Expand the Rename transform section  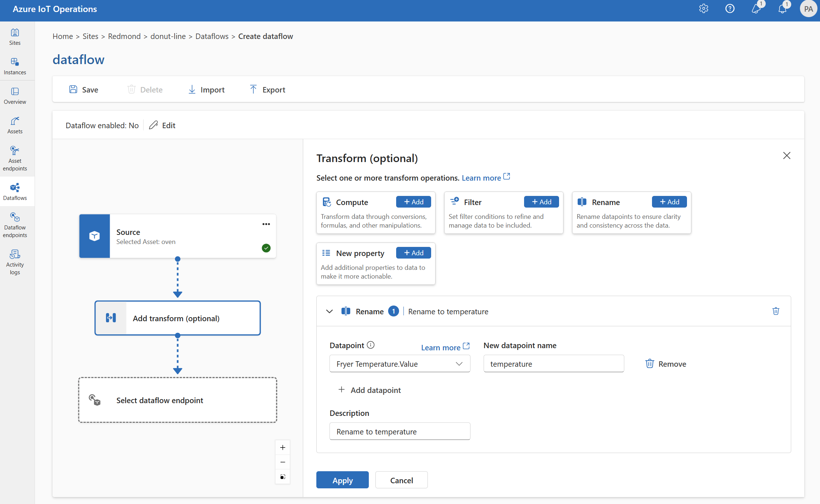tap(330, 311)
